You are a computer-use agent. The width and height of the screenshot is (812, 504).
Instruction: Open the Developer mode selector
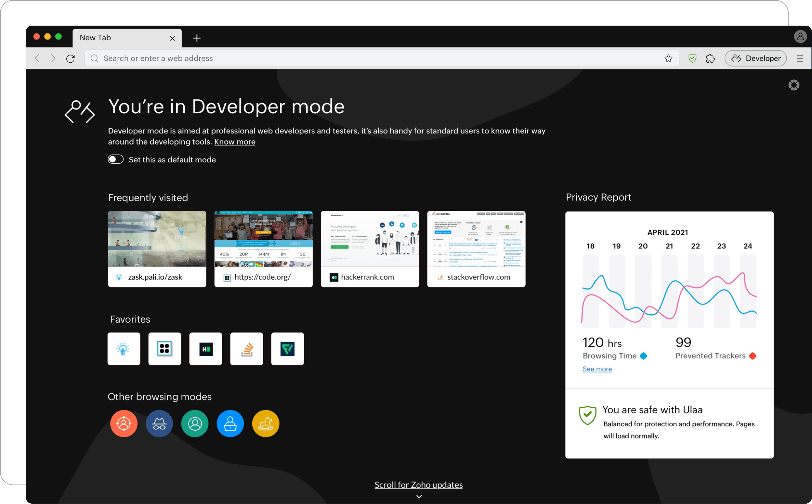click(755, 58)
